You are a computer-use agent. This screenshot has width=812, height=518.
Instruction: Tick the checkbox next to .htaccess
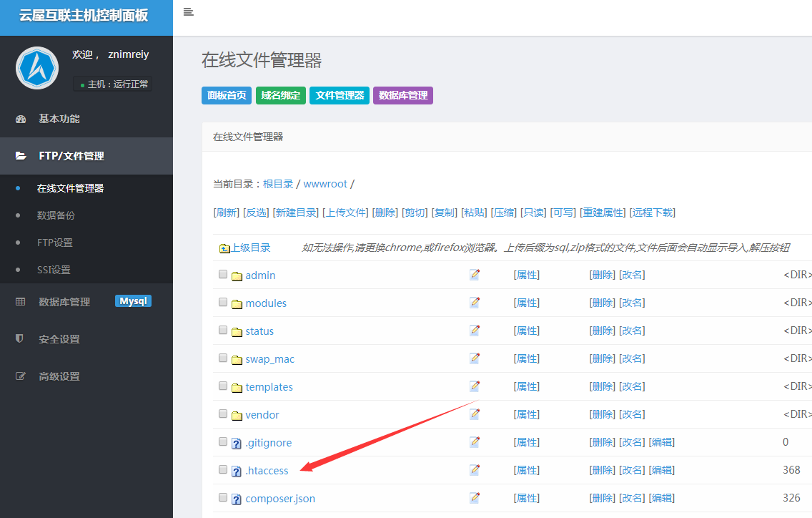pos(223,469)
